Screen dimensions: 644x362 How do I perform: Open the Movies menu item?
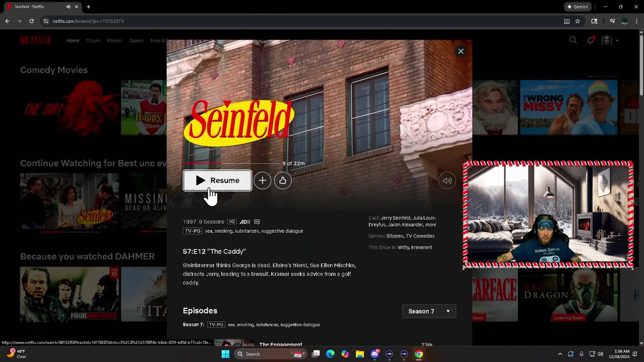click(115, 41)
